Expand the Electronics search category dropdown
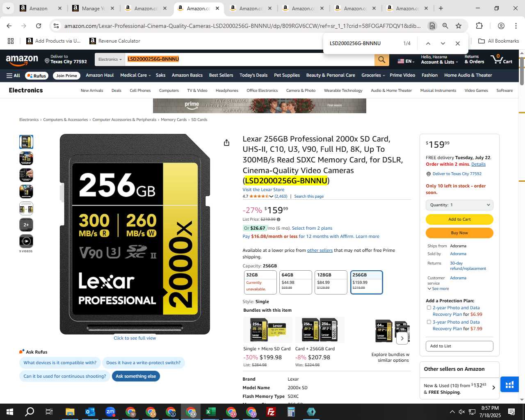Image resolution: width=525 pixels, height=420 pixels. tap(110, 59)
